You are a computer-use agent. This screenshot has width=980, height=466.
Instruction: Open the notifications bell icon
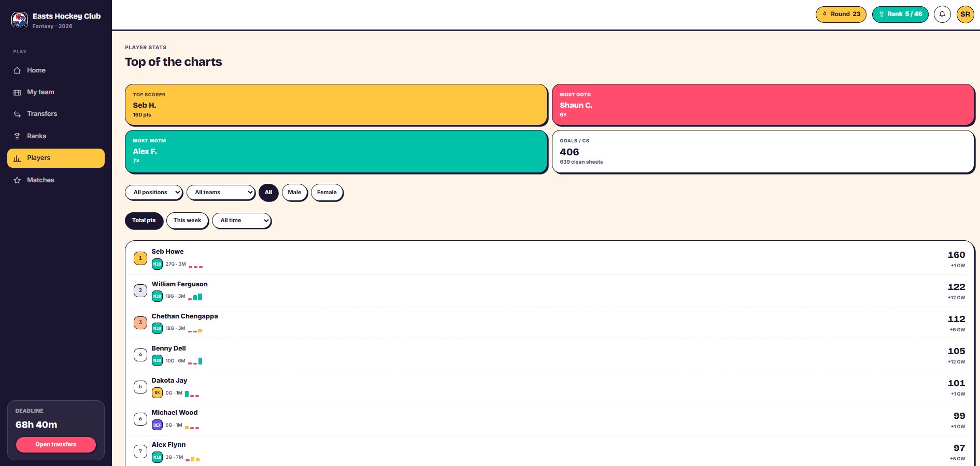coord(942,14)
